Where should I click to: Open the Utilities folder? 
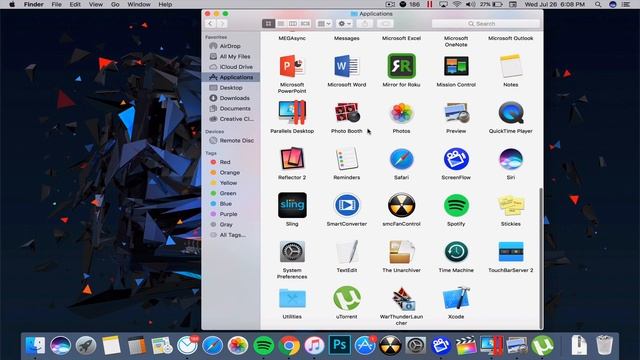292,298
